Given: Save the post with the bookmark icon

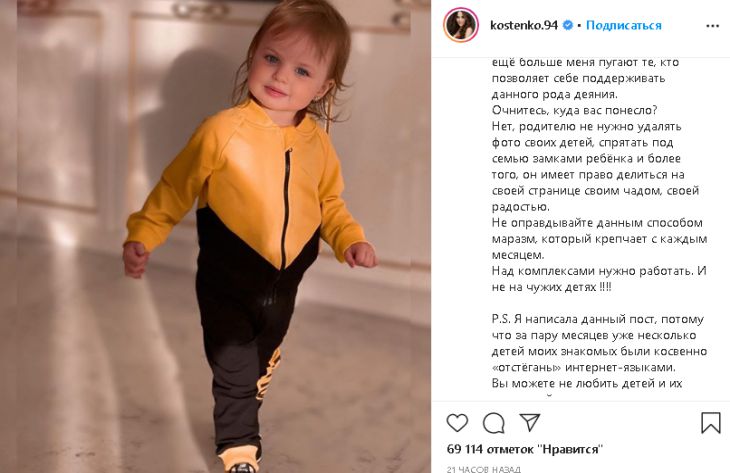Looking at the screenshot, I should (x=710, y=423).
